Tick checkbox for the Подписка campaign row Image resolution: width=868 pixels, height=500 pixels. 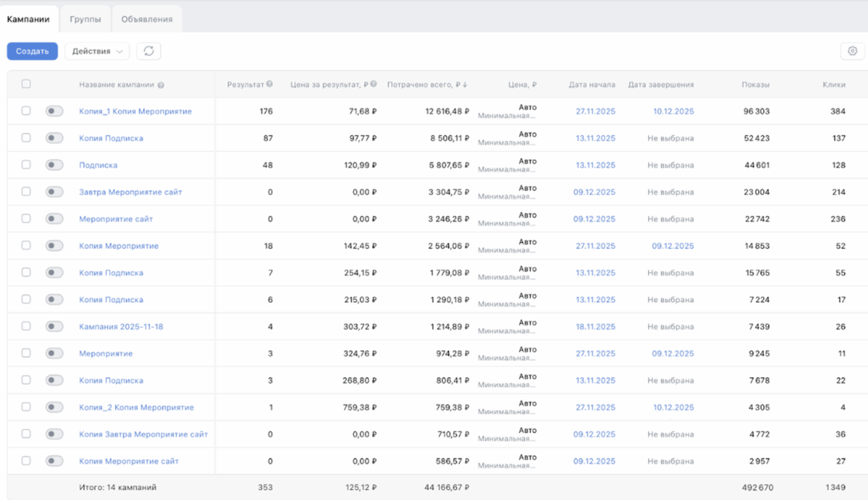tap(26, 165)
